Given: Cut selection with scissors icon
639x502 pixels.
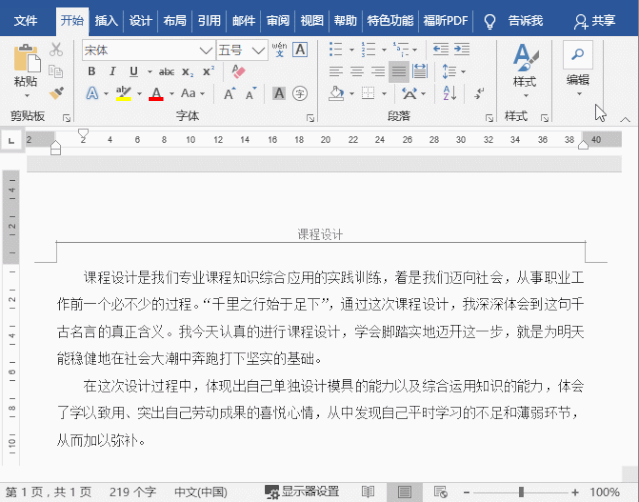Looking at the screenshot, I should click(56, 50).
